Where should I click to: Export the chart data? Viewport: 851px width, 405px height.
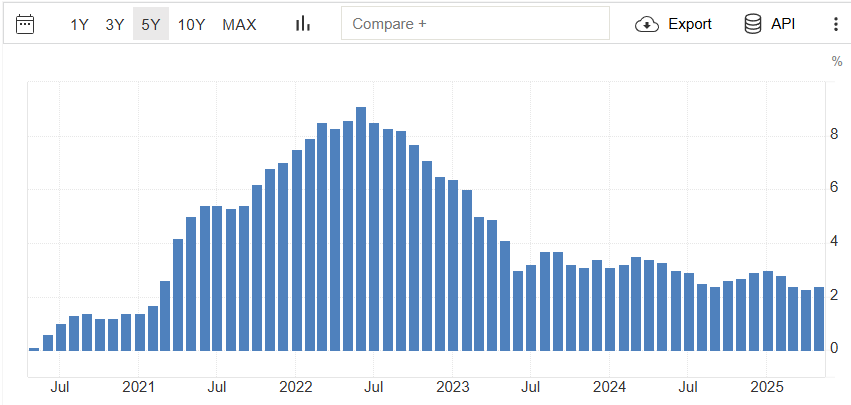coord(690,24)
